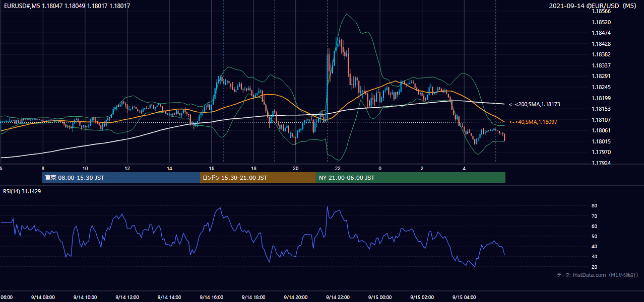Image resolution: width=644 pixels, height=302 pixels.
Task: Click the 9/15 02:00 time axis label
Action: 422,297
